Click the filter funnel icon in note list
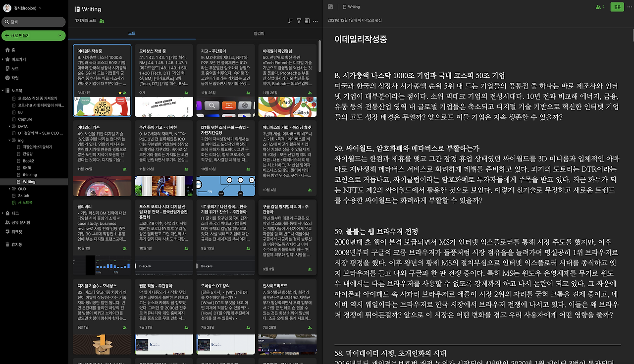The height and width of the screenshot is (364, 634). pos(299,21)
